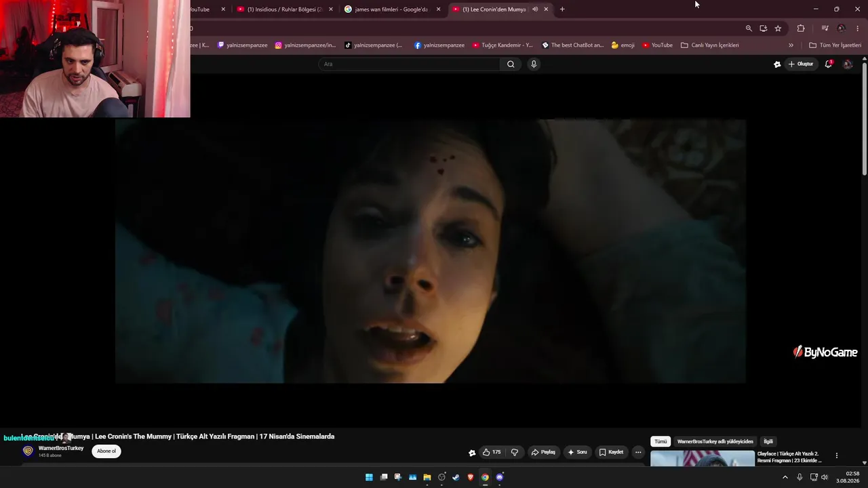The image size is (868, 488).
Task: Open the Tuğçe Kandemir bookmark
Action: 502,45
